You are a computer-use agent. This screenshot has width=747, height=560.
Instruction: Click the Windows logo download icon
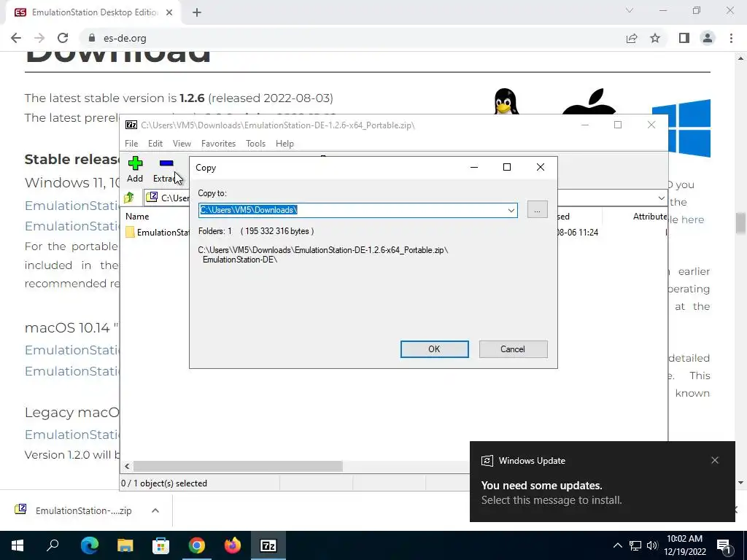tap(681, 128)
